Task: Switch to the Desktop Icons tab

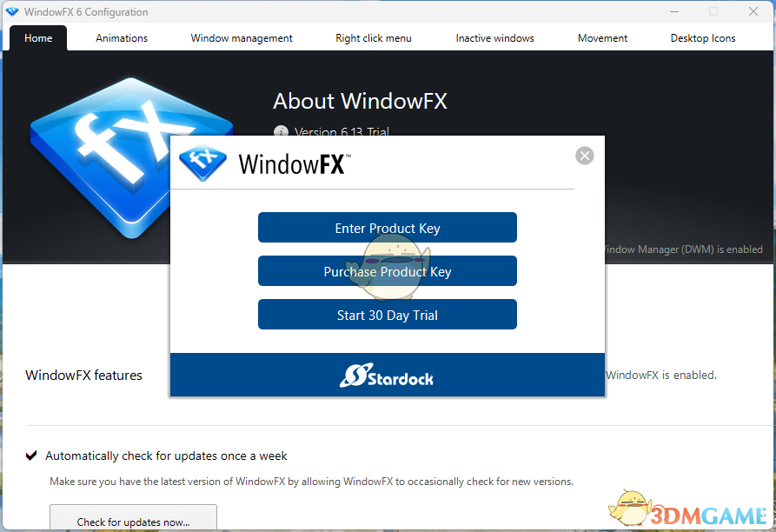Action: point(702,37)
